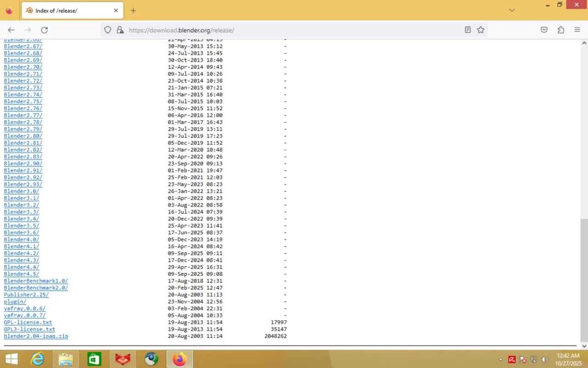Click the scrollbar up arrow
This screenshot has width=588, height=368.
(x=584, y=43)
